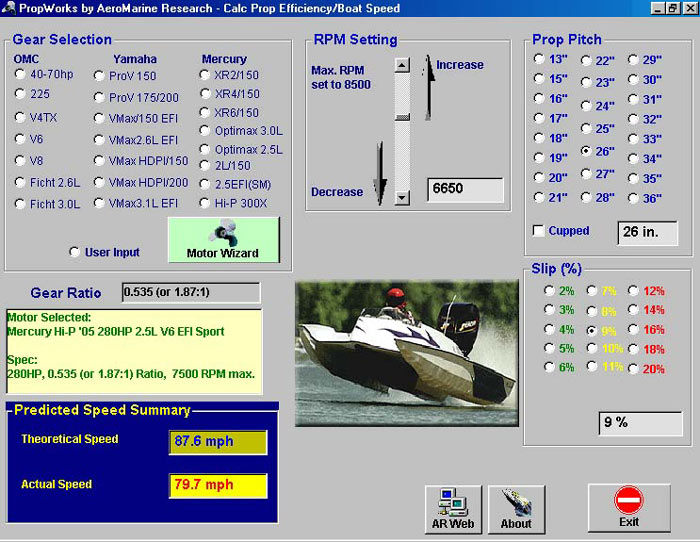Click the PropWorks title bar icon
The image size is (700, 542).
(8, 8)
